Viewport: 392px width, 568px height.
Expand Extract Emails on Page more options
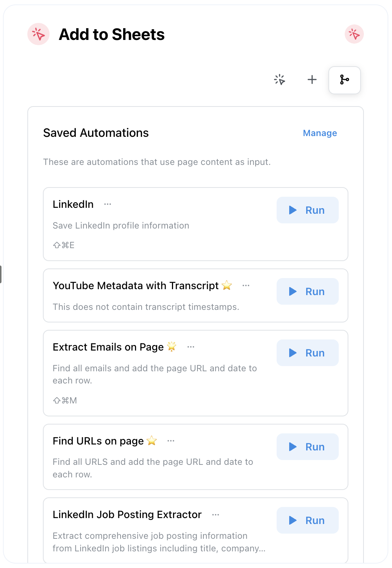pos(191,347)
